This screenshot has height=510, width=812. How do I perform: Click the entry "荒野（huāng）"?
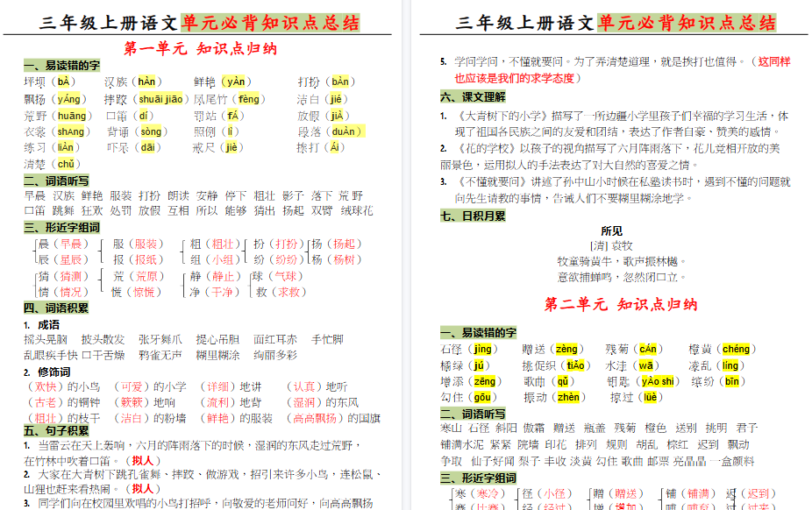tap(58, 116)
